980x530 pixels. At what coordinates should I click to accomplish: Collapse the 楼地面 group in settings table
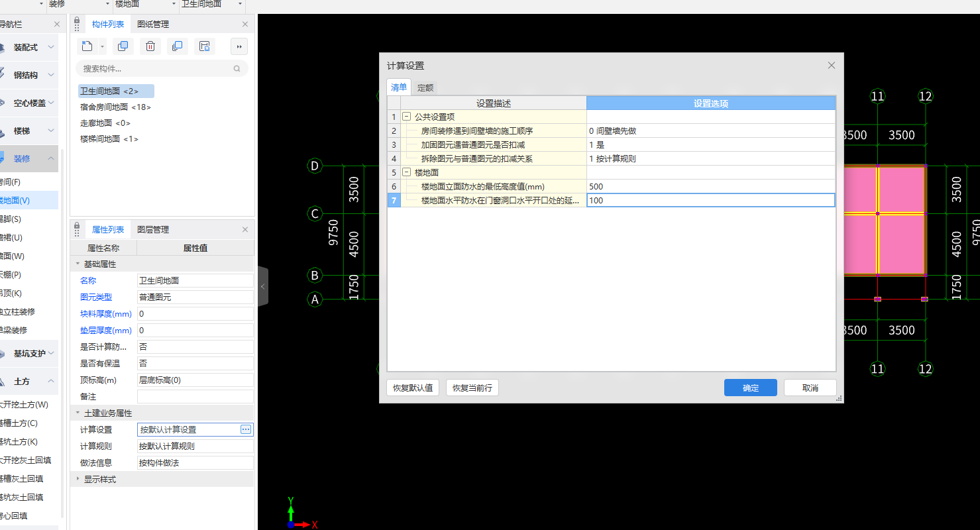[x=407, y=172]
